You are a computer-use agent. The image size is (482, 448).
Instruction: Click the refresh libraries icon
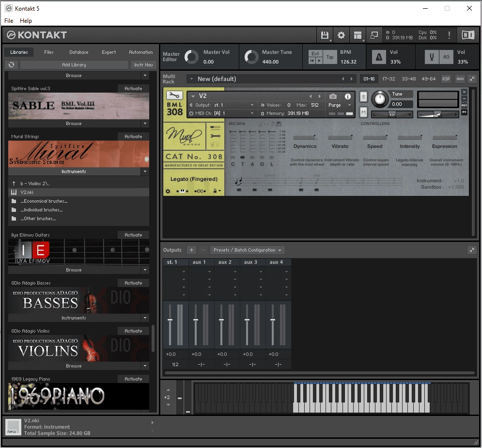click(11, 64)
